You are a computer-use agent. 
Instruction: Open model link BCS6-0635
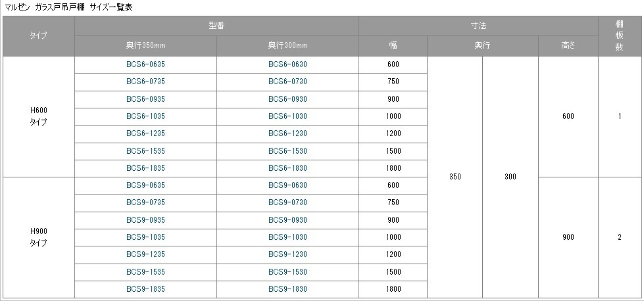coord(145,64)
